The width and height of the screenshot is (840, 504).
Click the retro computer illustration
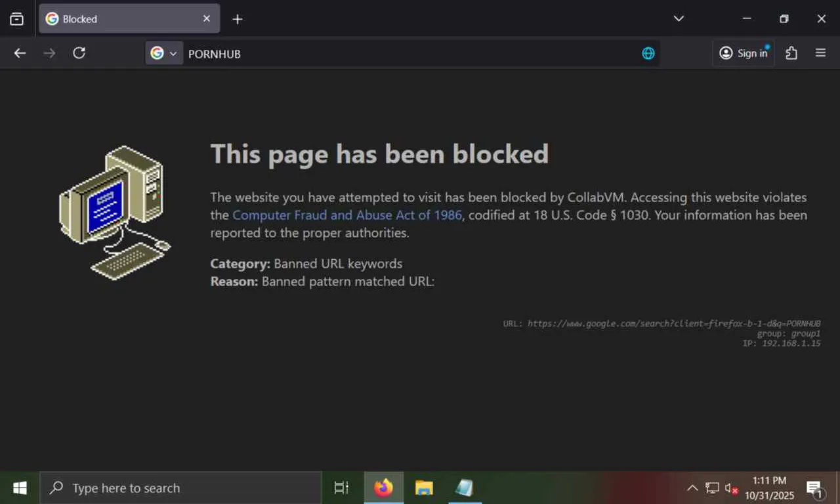click(x=115, y=213)
